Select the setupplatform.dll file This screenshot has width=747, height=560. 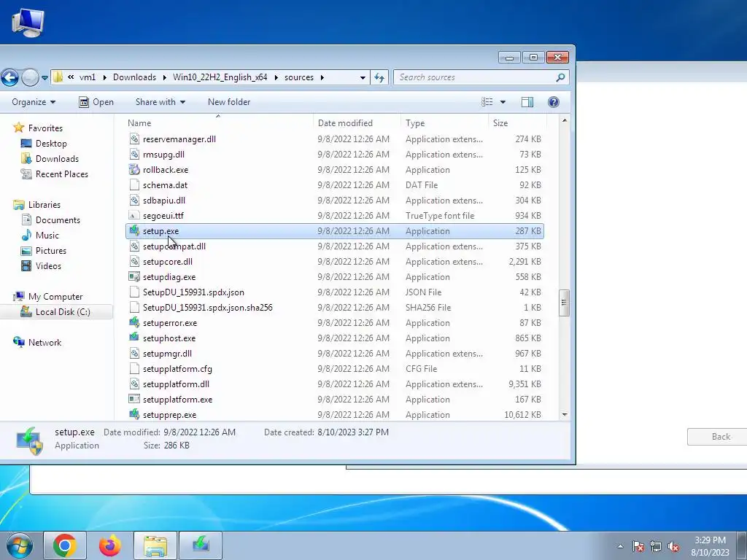[176, 384]
